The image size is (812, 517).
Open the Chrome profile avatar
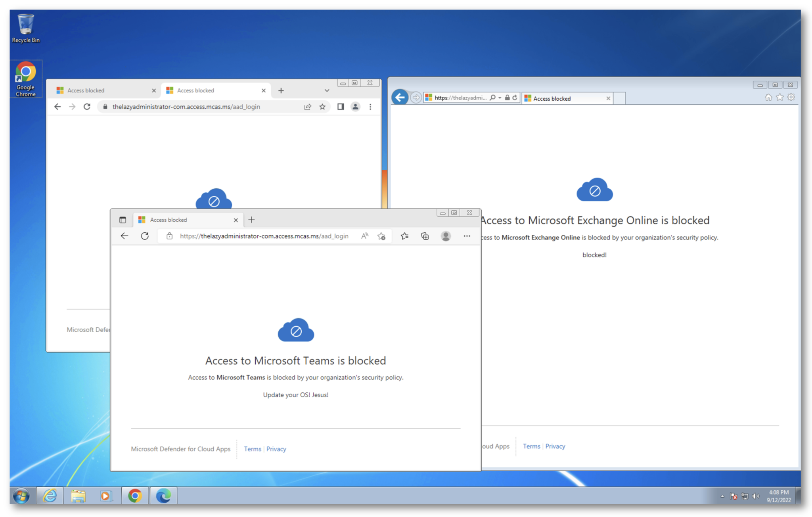coord(356,107)
